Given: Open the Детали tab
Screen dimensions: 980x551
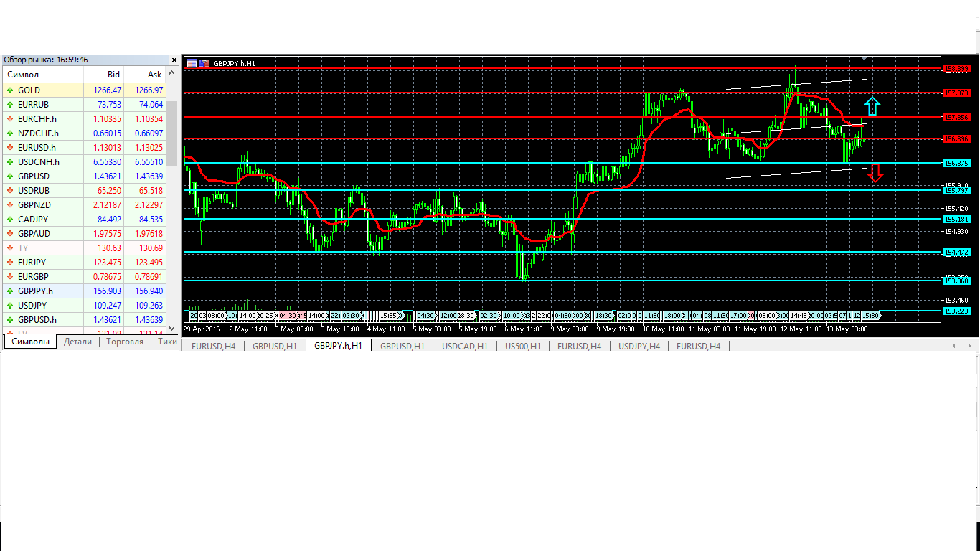Looking at the screenshot, I should click(x=77, y=342).
